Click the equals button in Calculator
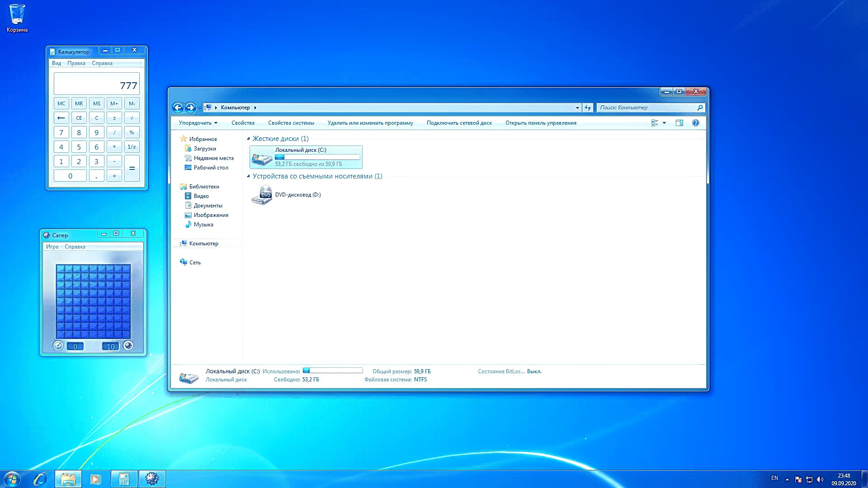The width and height of the screenshot is (868, 488). click(132, 168)
